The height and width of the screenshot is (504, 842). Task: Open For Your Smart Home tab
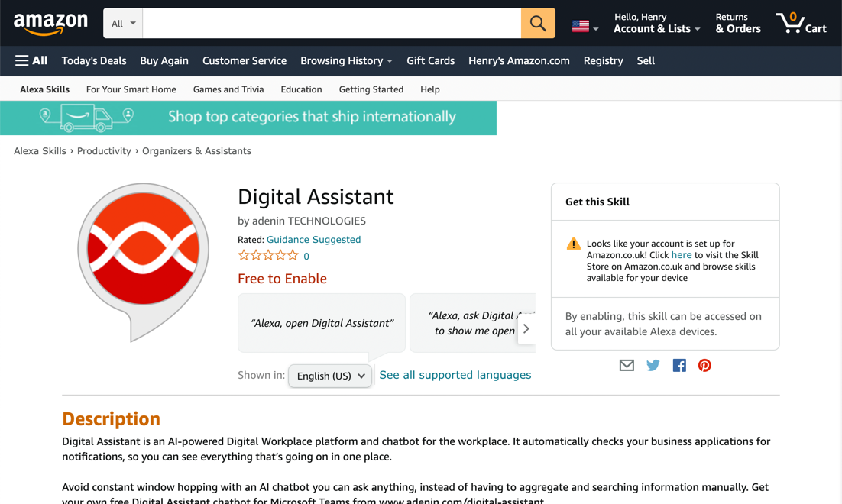pyautogui.click(x=131, y=89)
